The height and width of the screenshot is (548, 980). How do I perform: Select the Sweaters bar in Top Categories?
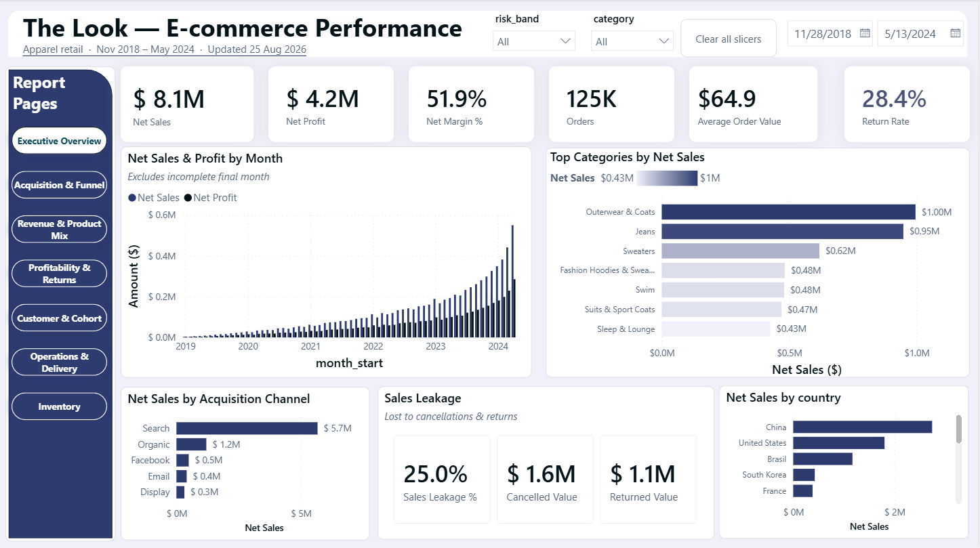[740, 251]
